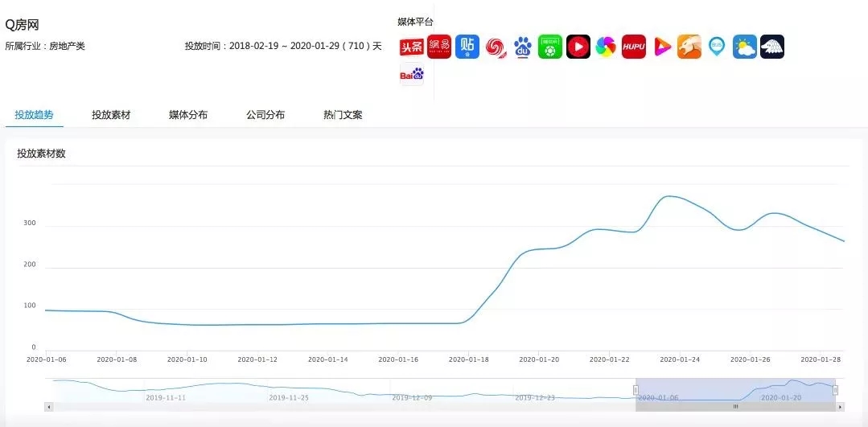Select the 热门文案 tab
Viewport: 868px width, 427px height.
tap(343, 115)
